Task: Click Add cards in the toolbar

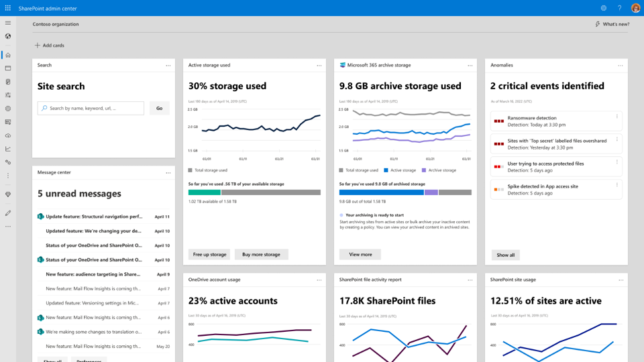Action: [50, 46]
